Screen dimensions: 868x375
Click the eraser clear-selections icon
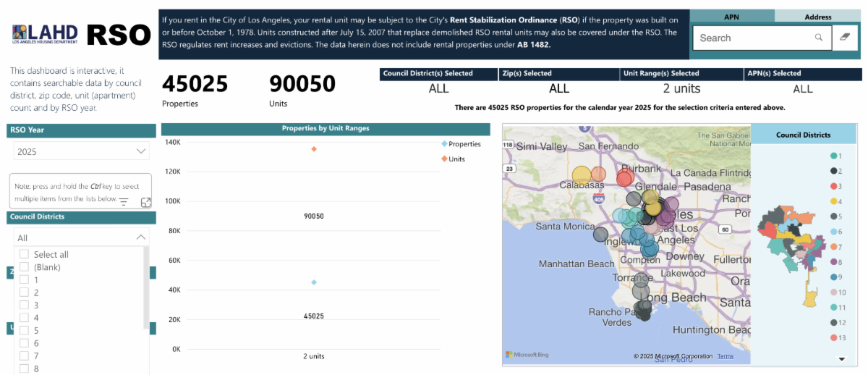pos(843,38)
